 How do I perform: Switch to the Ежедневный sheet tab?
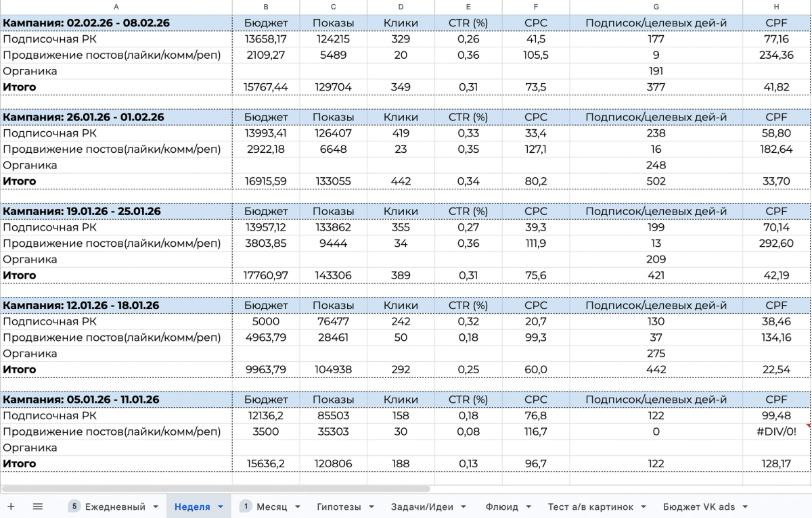click(x=115, y=507)
